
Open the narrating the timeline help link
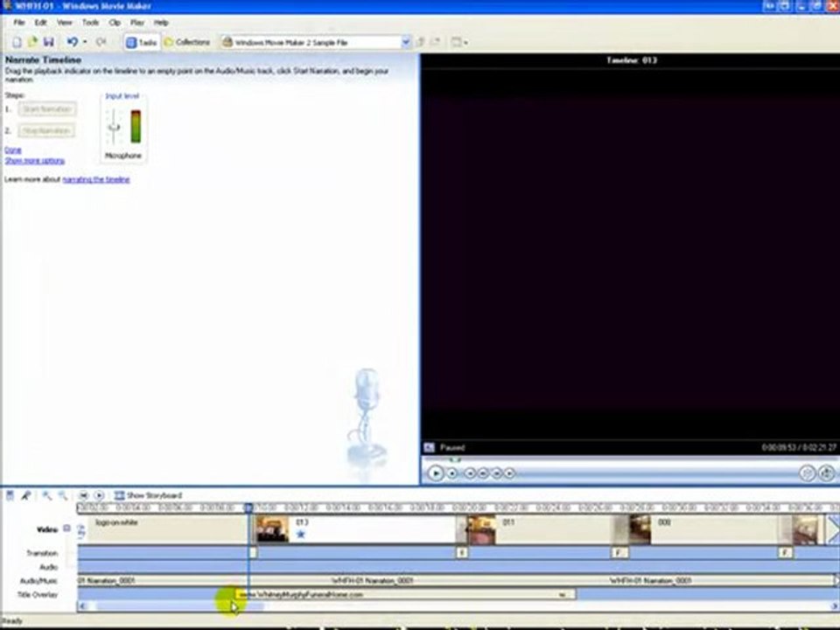point(96,179)
